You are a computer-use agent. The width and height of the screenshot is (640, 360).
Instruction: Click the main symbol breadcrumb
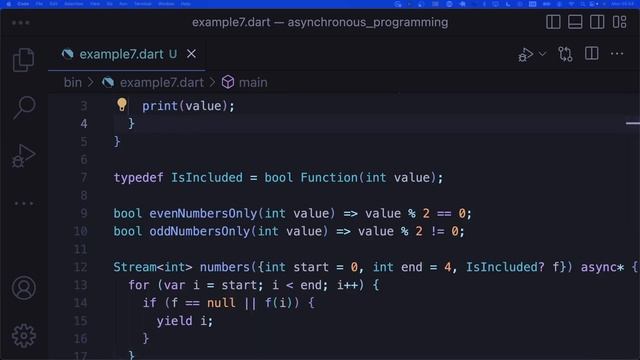pyautogui.click(x=253, y=82)
